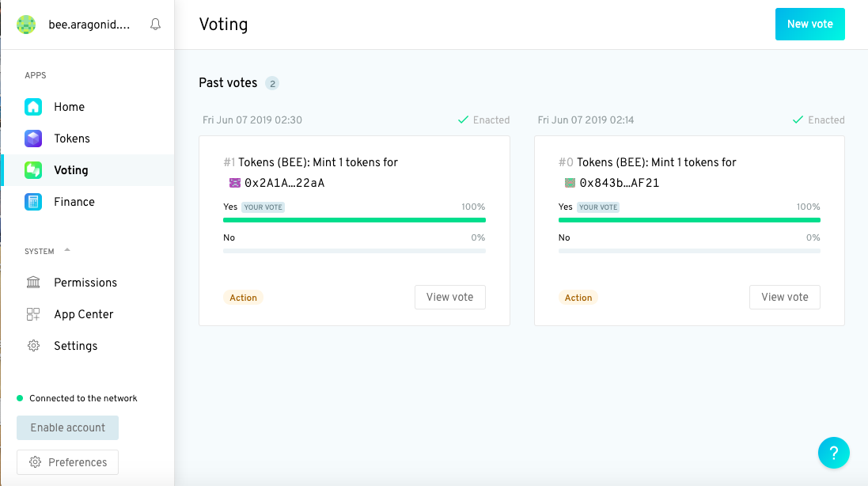This screenshot has width=868, height=486.
Task: Open Preferences
Action: (x=67, y=462)
